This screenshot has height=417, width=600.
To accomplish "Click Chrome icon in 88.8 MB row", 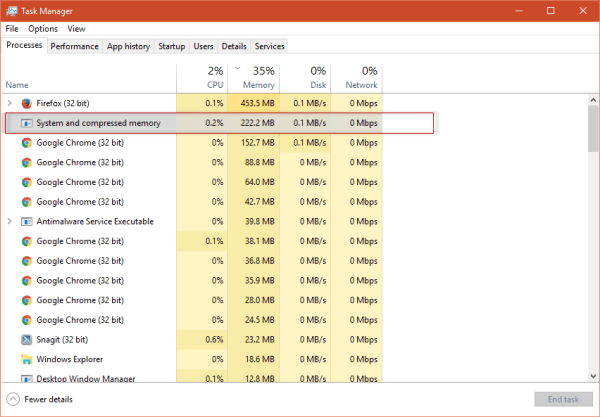I will click(x=26, y=163).
